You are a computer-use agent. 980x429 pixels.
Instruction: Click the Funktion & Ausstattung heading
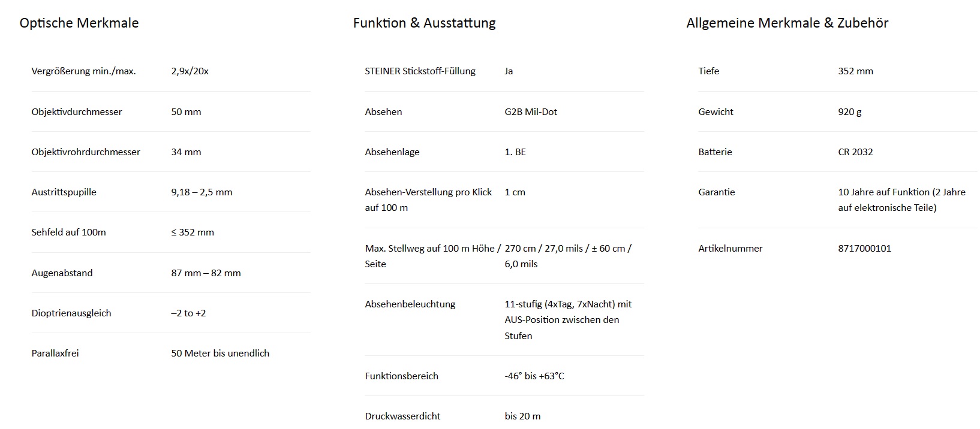pyautogui.click(x=424, y=23)
